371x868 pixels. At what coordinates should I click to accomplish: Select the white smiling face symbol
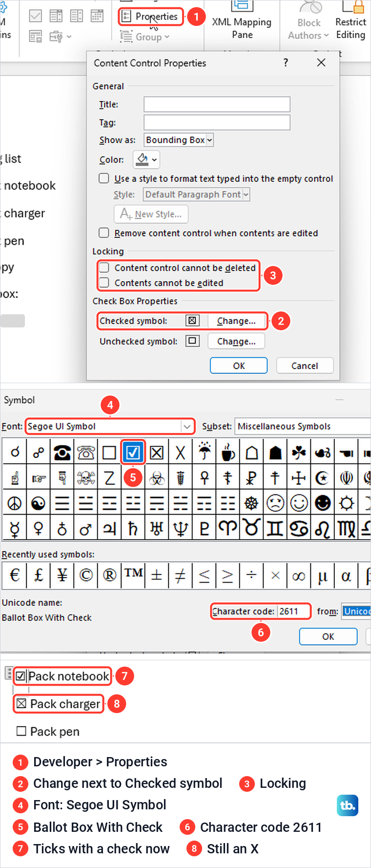pos(299,503)
